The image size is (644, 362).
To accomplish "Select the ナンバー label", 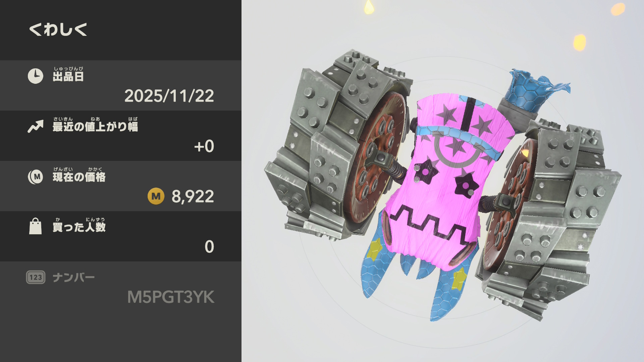I will tap(74, 278).
